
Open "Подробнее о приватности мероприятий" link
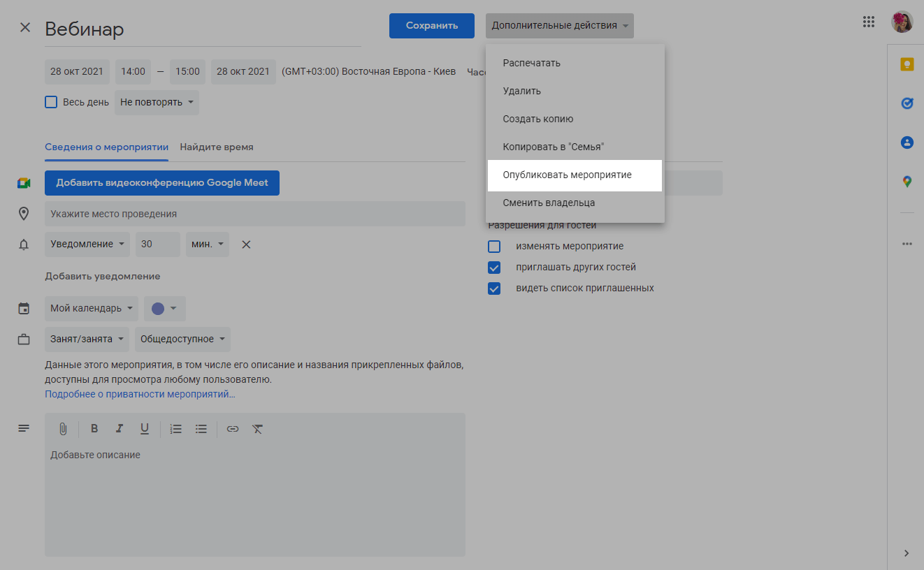click(x=140, y=395)
